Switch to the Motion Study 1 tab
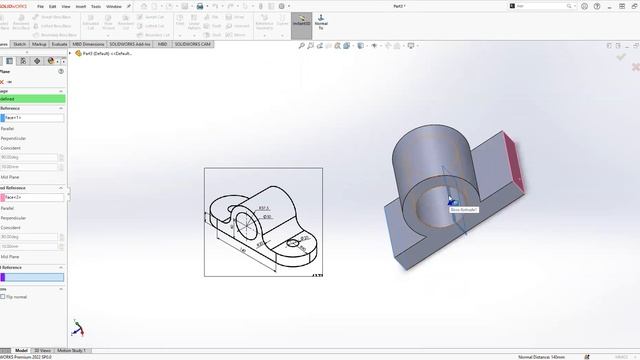This screenshot has width=640, height=360. pyautogui.click(x=72, y=351)
